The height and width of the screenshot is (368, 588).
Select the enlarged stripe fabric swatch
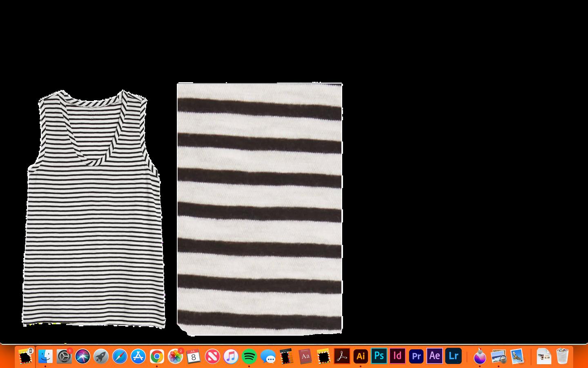tap(260, 209)
